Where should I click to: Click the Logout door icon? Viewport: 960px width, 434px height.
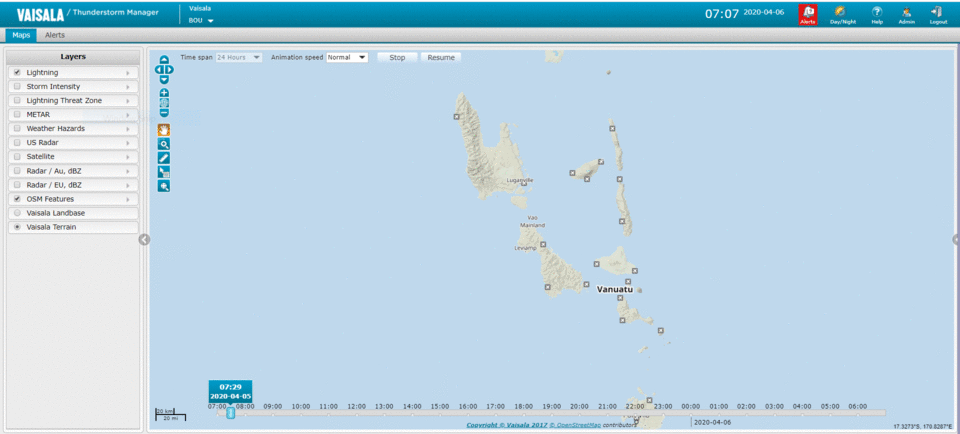[x=938, y=12]
